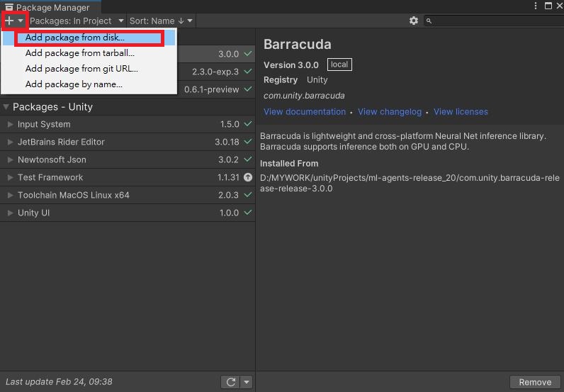Click the checkmark beside version 0.6.1-preview
The width and height of the screenshot is (564, 392).
(x=248, y=89)
